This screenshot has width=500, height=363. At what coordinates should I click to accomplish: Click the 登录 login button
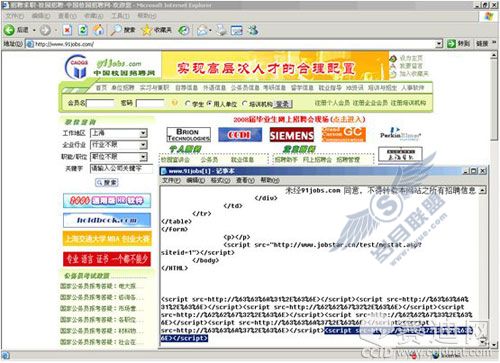click(283, 104)
